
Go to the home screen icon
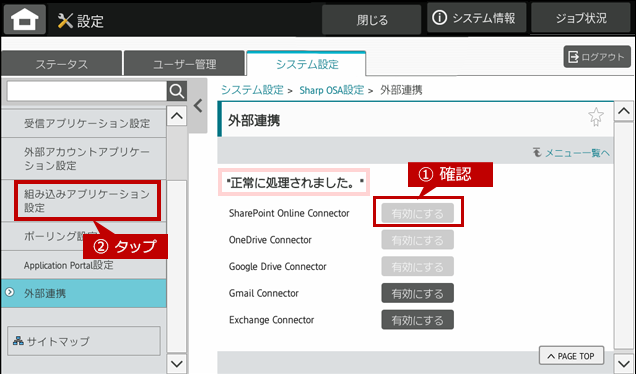tap(24, 19)
